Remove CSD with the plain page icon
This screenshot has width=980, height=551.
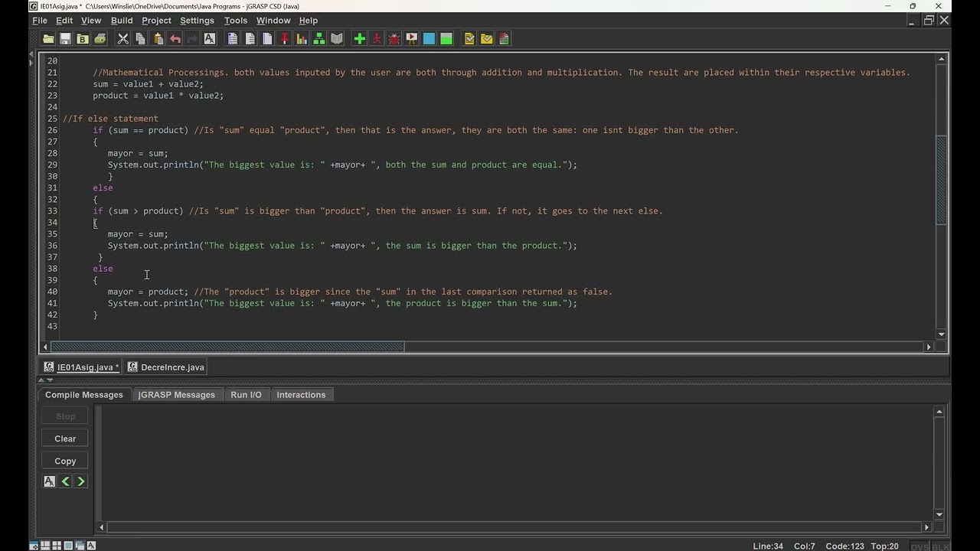click(250, 39)
